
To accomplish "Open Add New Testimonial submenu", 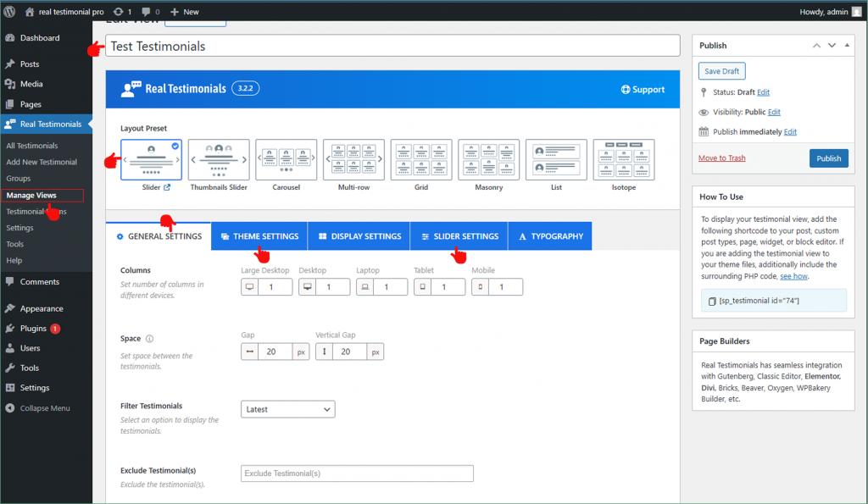I will pyautogui.click(x=42, y=162).
